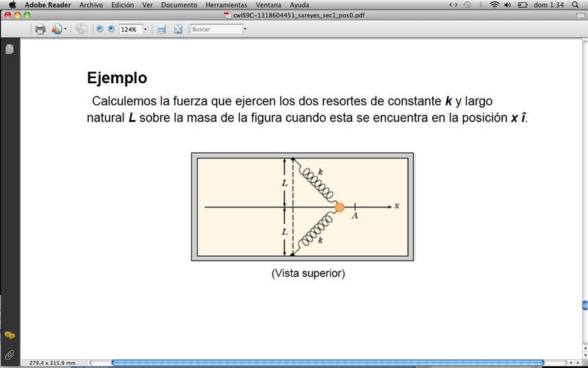Open the Comments panel in sidebar
The height and width of the screenshot is (368, 588).
coord(10,336)
